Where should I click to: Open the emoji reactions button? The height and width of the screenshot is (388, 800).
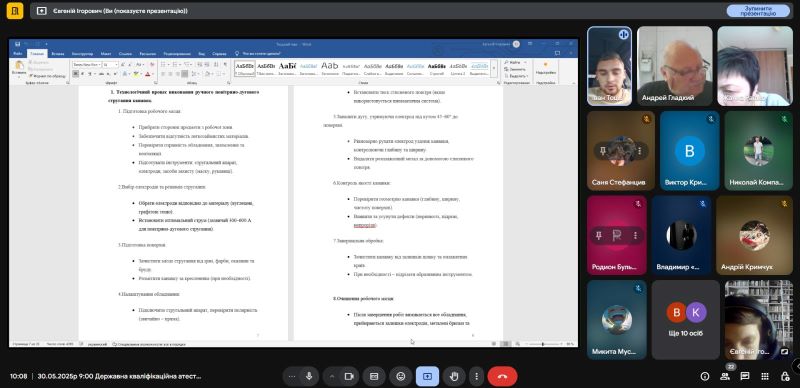pos(401,376)
